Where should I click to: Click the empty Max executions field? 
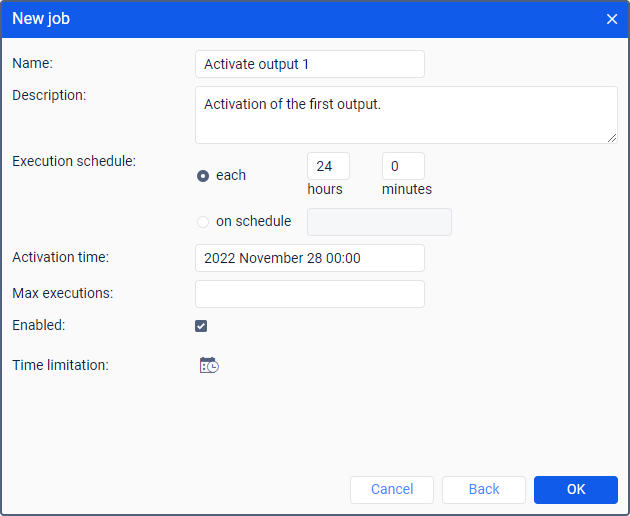click(x=310, y=294)
